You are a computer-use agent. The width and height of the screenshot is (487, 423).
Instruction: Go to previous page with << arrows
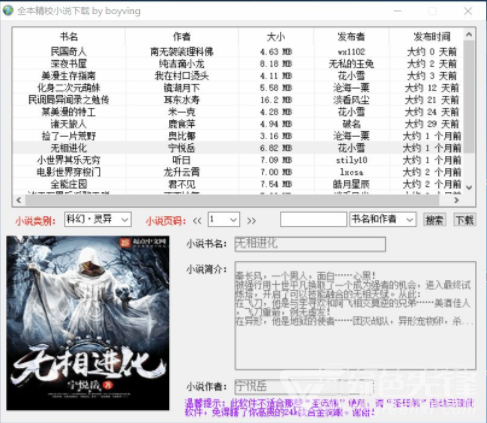point(197,221)
